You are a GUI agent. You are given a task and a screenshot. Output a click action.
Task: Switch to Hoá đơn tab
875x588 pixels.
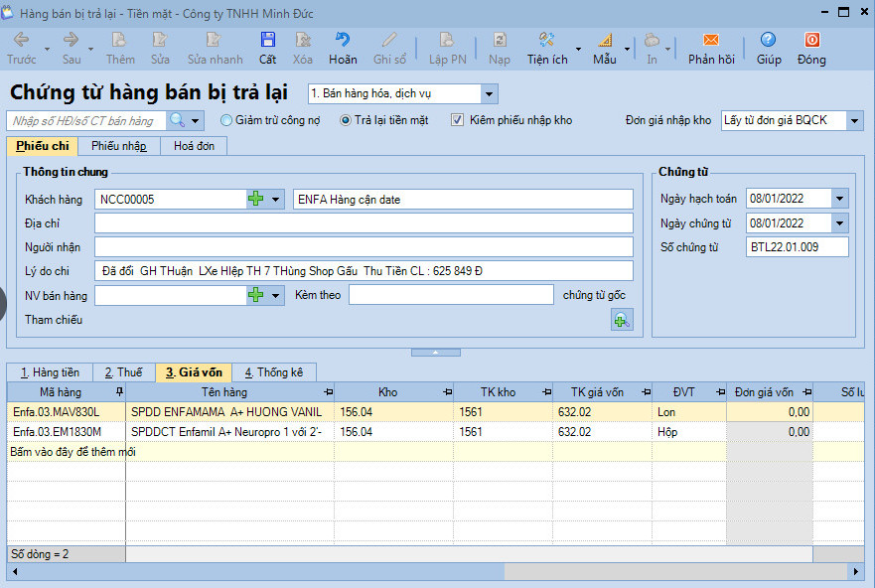tap(195, 146)
